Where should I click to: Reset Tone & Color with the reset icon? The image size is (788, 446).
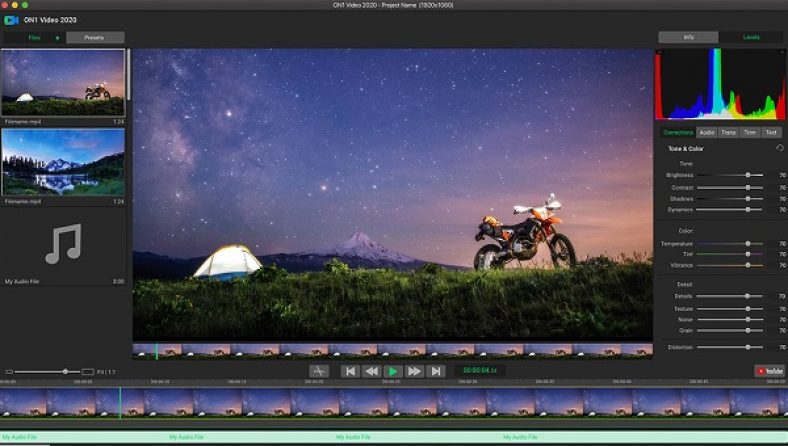(x=779, y=148)
